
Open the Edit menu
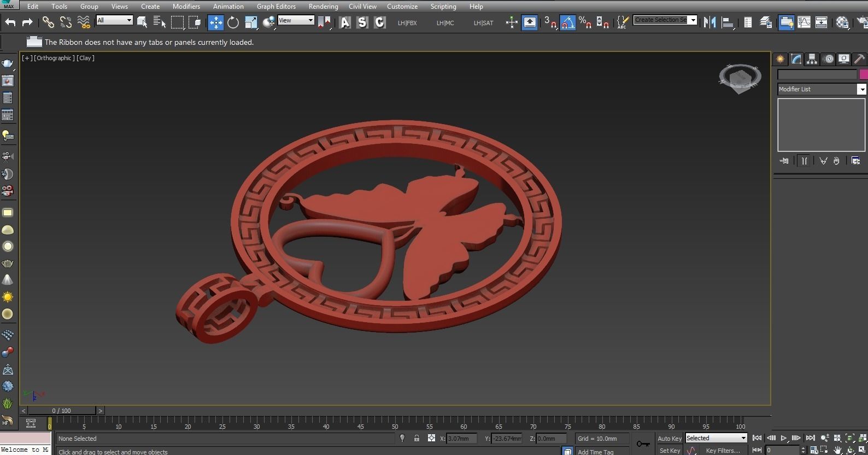coord(33,7)
